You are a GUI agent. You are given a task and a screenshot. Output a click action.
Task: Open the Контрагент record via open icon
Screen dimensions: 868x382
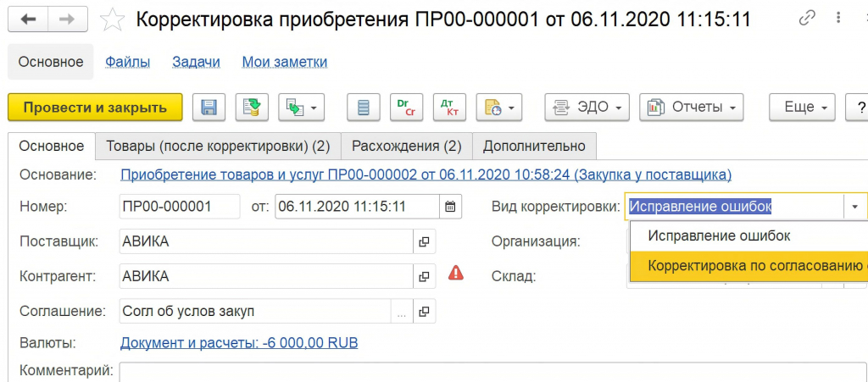tap(425, 276)
